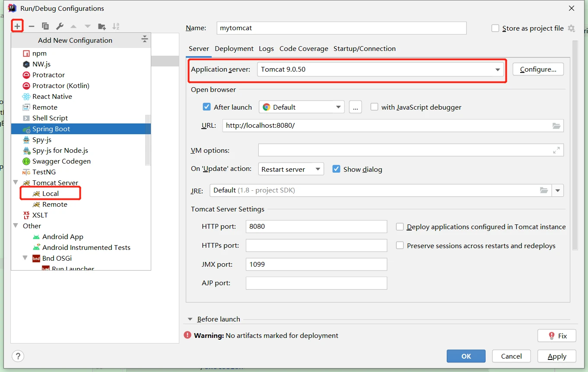Click the Apply button
Image resolution: width=588 pixels, height=372 pixels.
pyautogui.click(x=557, y=356)
